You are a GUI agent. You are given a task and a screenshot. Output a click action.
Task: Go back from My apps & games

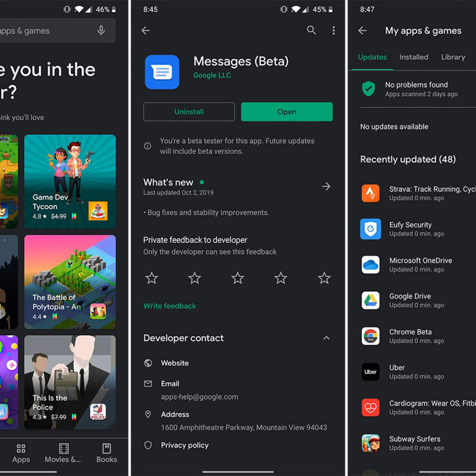362,31
